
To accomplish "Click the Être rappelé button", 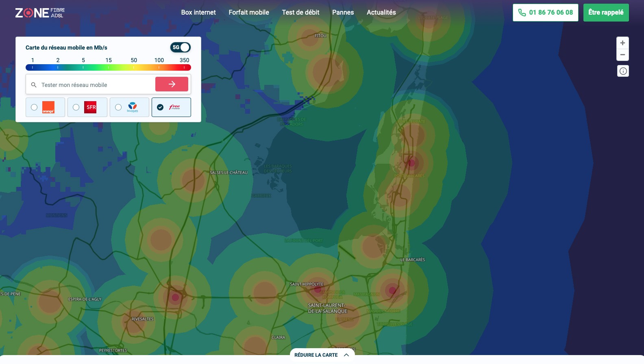I will [606, 13].
